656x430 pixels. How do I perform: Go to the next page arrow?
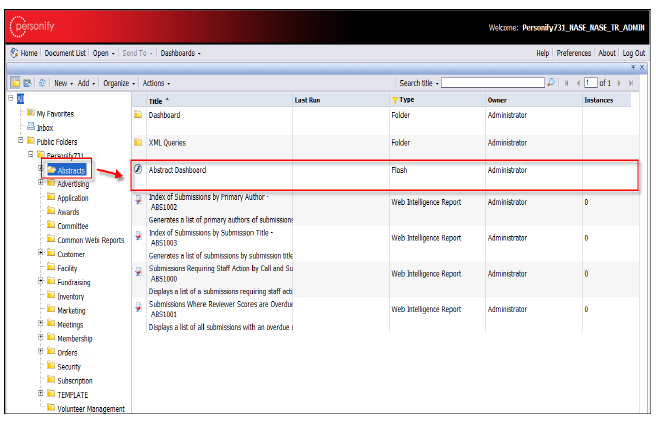tap(619, 83)
